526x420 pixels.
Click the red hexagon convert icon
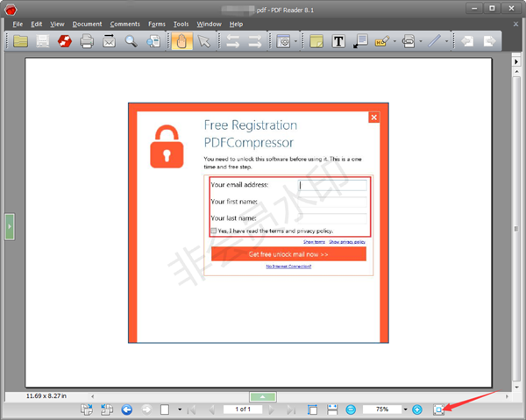click(65, 41)
